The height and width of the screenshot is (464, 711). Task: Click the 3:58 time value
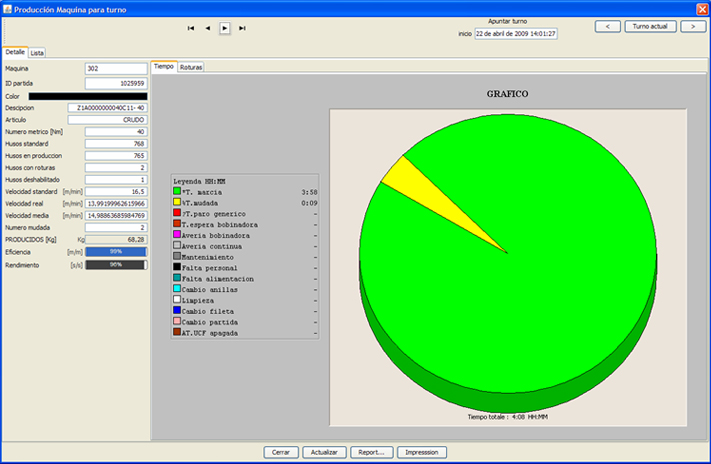point(309,192)
